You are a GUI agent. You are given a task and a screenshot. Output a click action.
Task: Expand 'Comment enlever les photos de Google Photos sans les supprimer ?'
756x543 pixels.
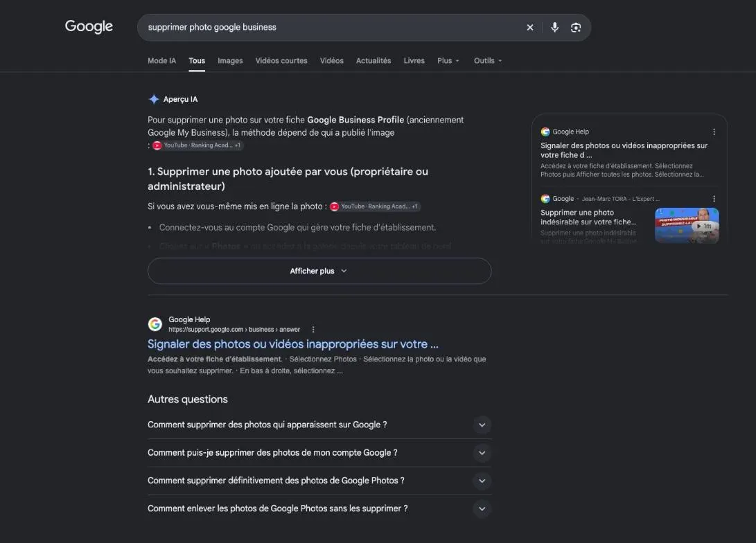(319, 508)
